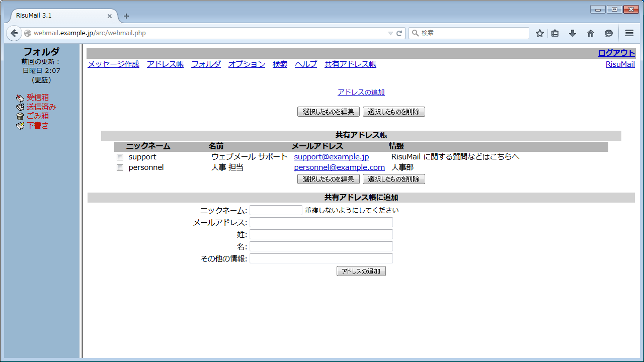This screenshot has height=362, width=644.
Task: Click the その他の情報 input field
Action: click(321, 258)
